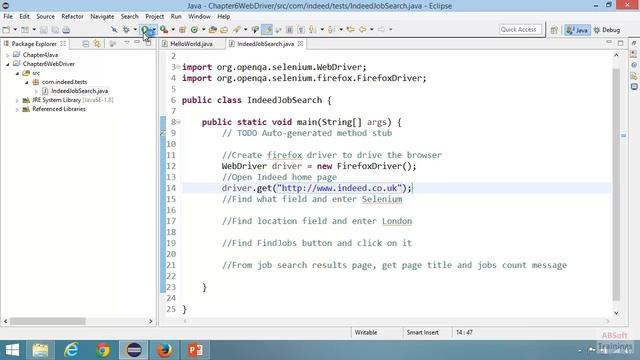Restore the minimized right-side view stack
640x360 pixels.
click(634, 43)
